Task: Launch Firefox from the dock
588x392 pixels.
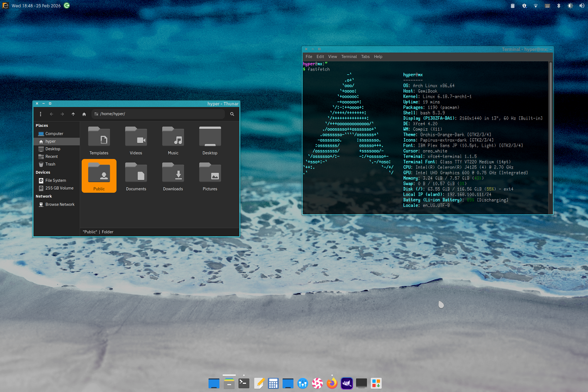Action: tap(332, 383)
